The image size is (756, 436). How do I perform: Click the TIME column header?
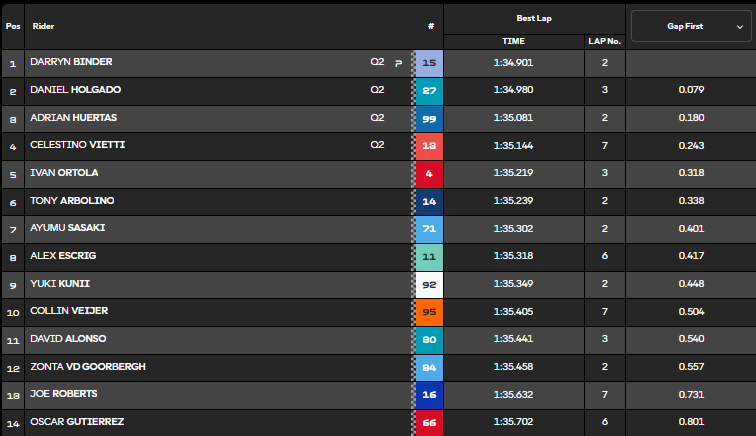click(x=513, y=41)
